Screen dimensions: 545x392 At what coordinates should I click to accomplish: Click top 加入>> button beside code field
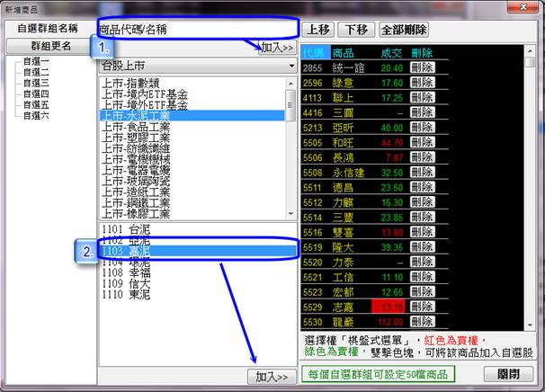pos(276,48)
